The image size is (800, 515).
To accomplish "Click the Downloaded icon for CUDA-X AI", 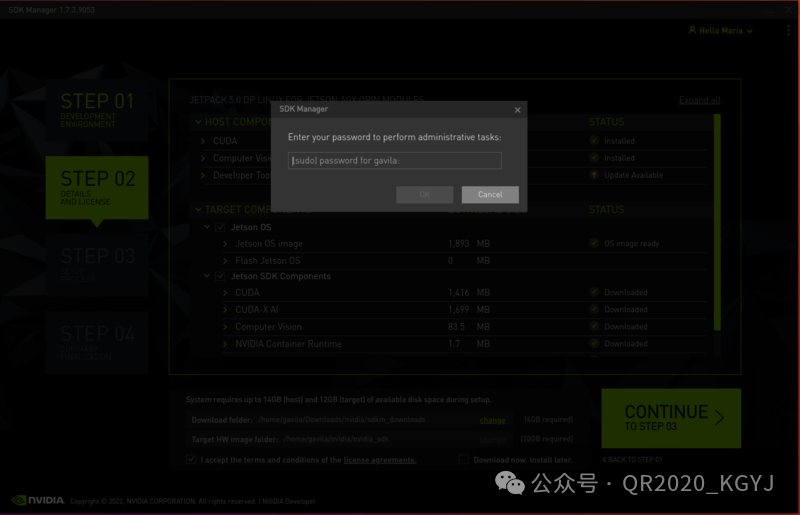I will (x=594, y=309).
